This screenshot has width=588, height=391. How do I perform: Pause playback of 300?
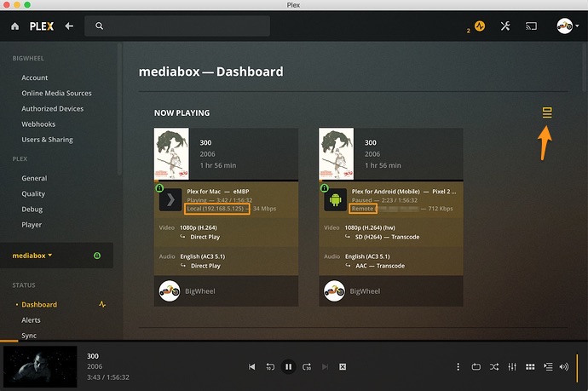pyautogui.click(x=288, y=366)
